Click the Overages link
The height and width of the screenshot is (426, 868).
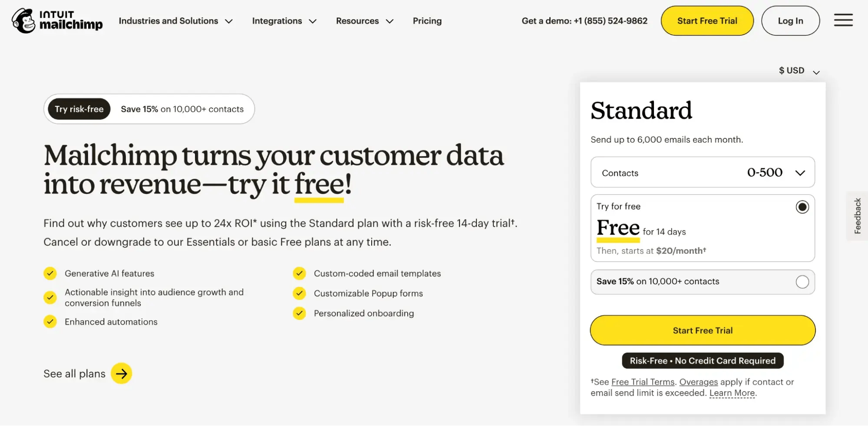point(698,382)
